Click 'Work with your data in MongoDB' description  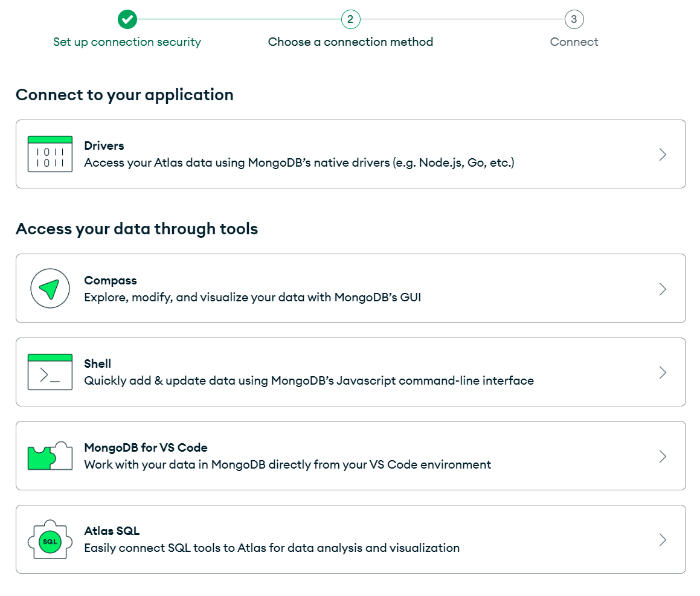click(x=287, y=464)
